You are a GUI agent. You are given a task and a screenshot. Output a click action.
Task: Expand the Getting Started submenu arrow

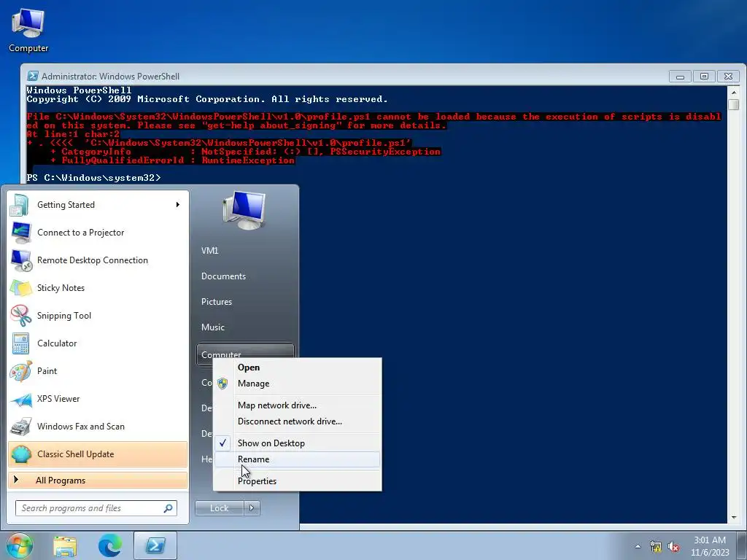[x=178, y=205]
